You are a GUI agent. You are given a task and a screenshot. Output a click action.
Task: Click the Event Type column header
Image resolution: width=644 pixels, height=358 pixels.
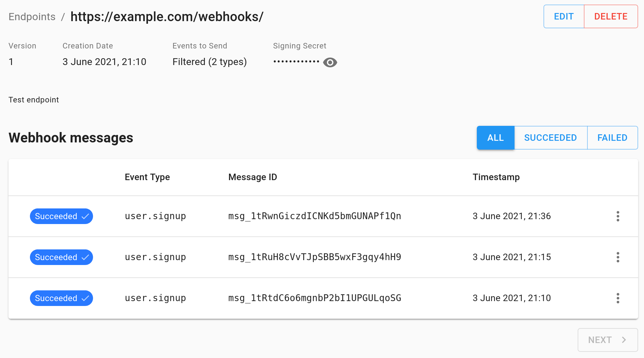(x=147, y=177)
